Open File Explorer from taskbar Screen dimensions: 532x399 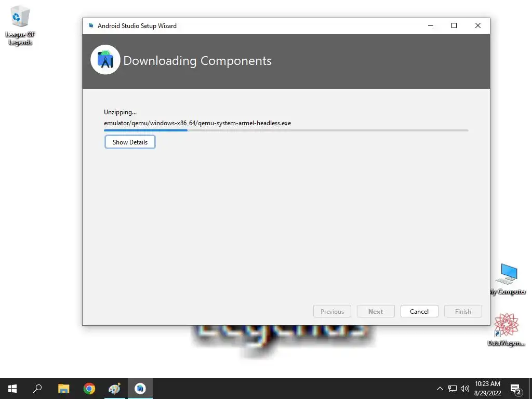pyautogui.click(x=63, y=389)
